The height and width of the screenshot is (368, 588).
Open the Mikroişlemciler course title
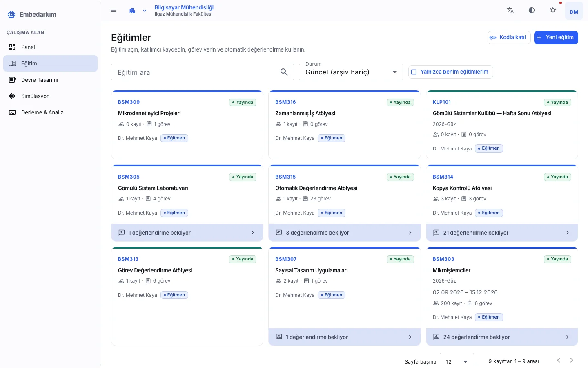coord(451,270)
